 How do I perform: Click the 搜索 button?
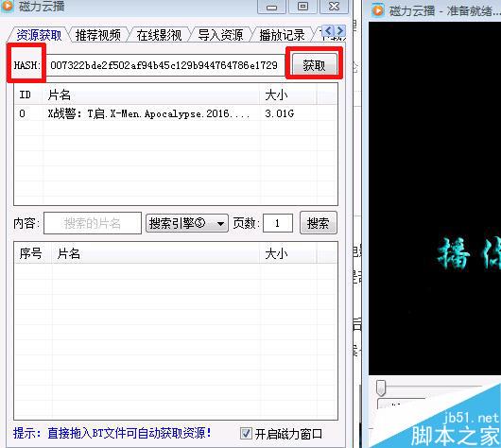(319, 223)
